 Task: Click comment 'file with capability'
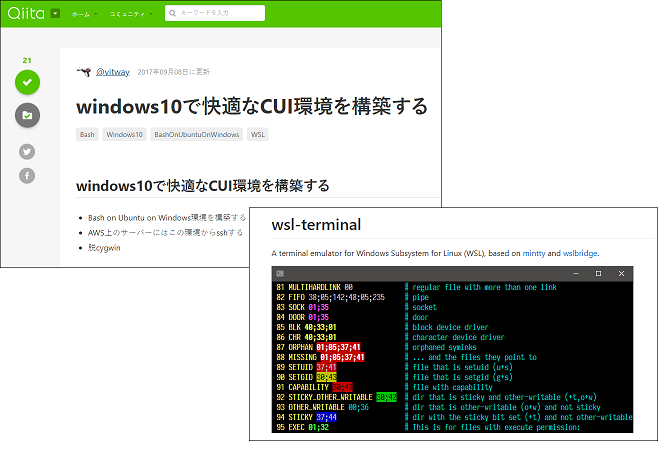click(x=452, y=387)
